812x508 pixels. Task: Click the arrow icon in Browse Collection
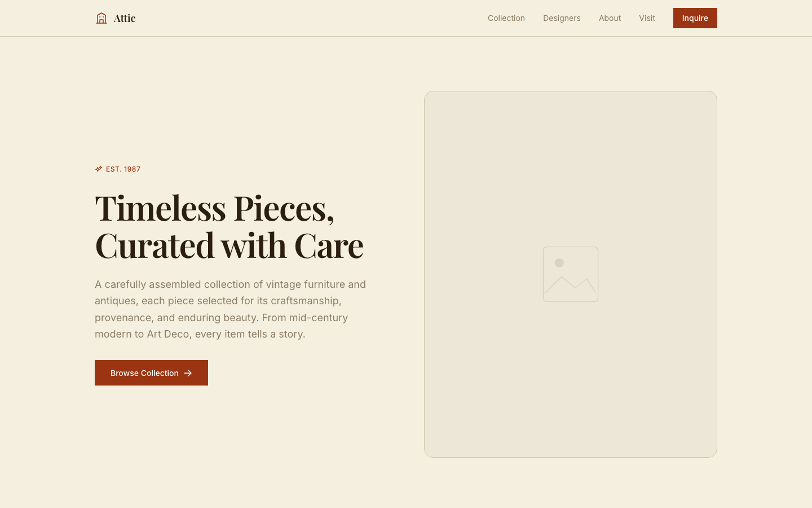[x=188, y=373]
